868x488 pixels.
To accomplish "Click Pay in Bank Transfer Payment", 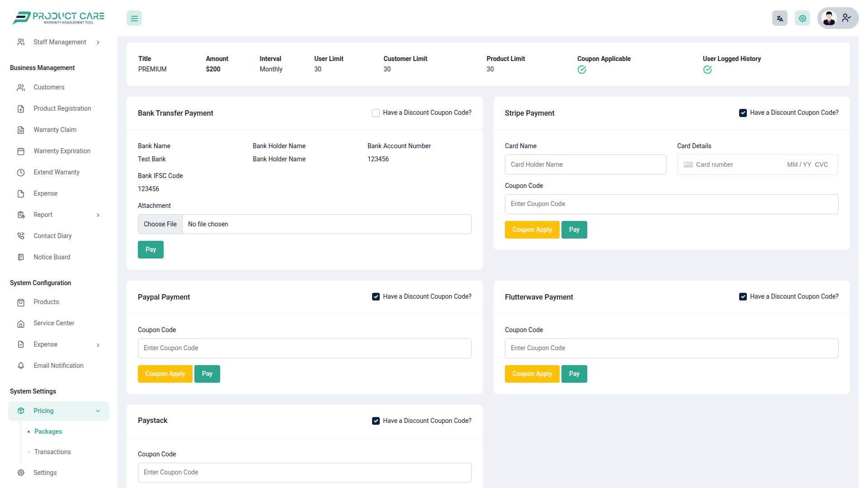I will click(151, 249).
